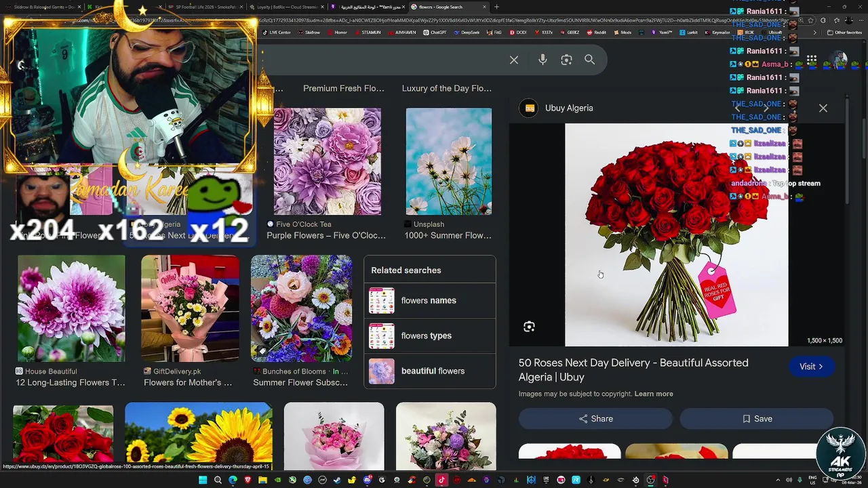Image resolution: width=868 pixels, height=488 pixels.
Task: Open Brave browser from taskbar
Action: [x=248, y=480]
